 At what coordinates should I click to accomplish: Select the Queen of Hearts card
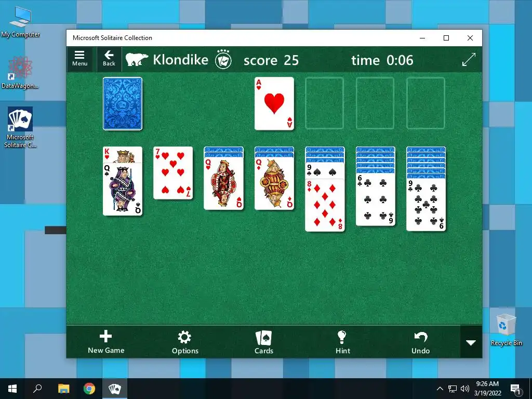[x=223, y=183]
